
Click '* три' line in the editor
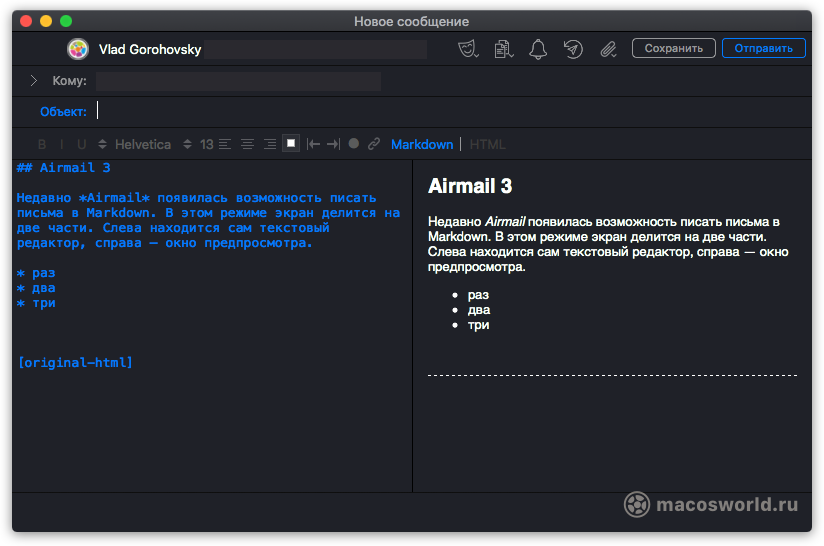pyautogui.click(x=36, y=303)
